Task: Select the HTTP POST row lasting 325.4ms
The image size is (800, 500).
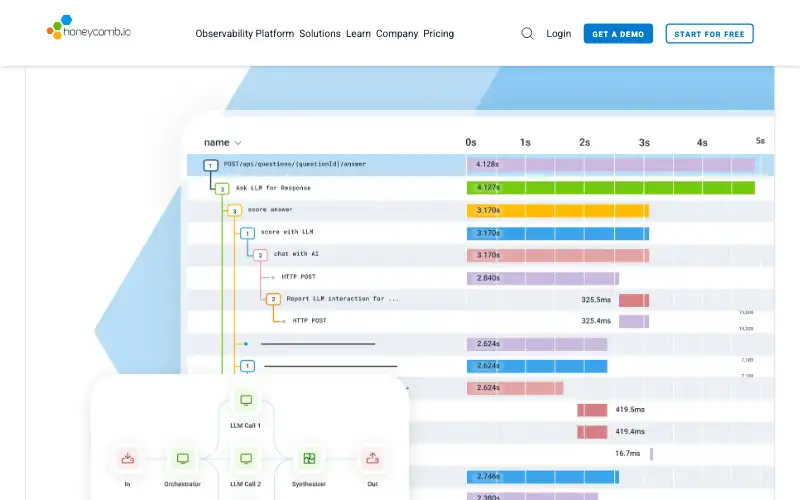Action: (x=480, y=321)
